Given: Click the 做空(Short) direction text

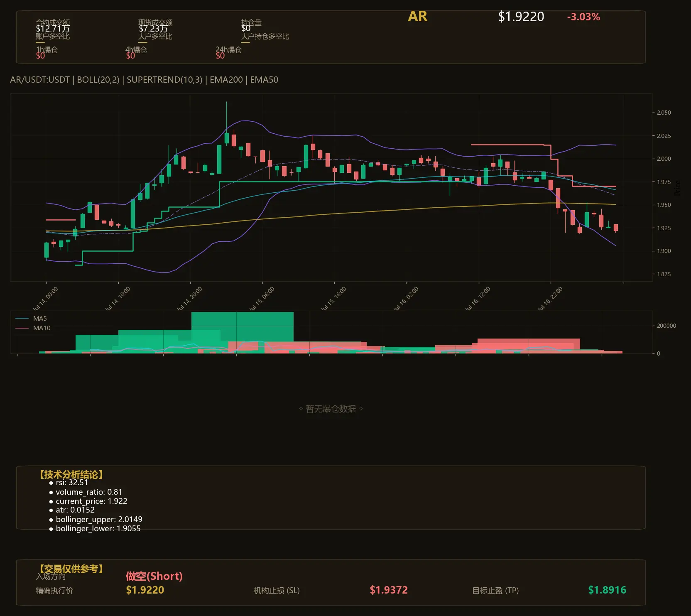Looking at the screenshot, I should click(154, 576).
